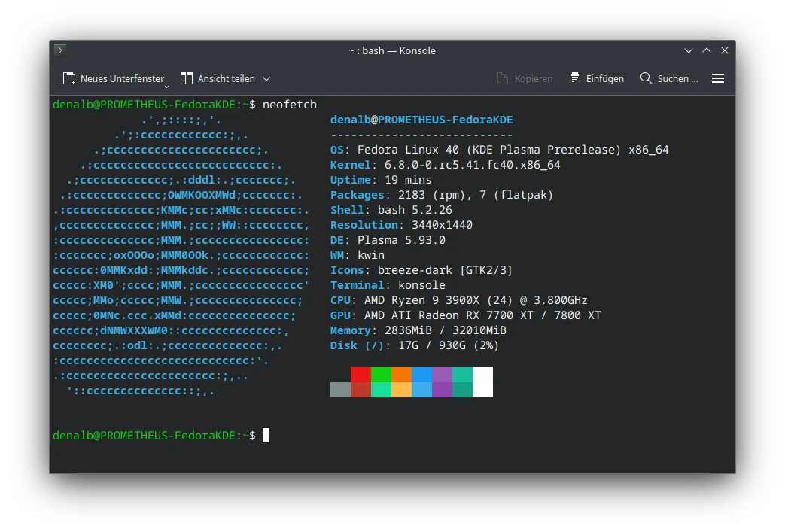Expand the Ansicht teilen dropdown chevron
The image size is (785, 532).
coord(267,78)
